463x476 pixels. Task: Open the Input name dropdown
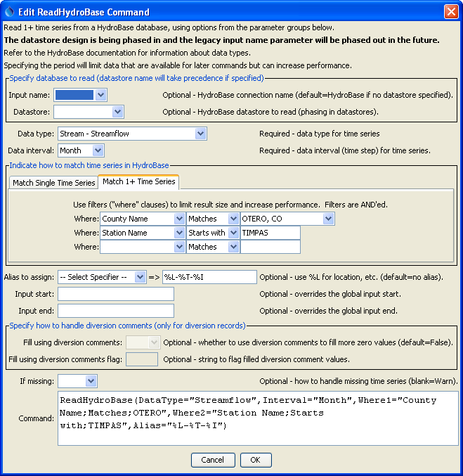click(100, 94)
